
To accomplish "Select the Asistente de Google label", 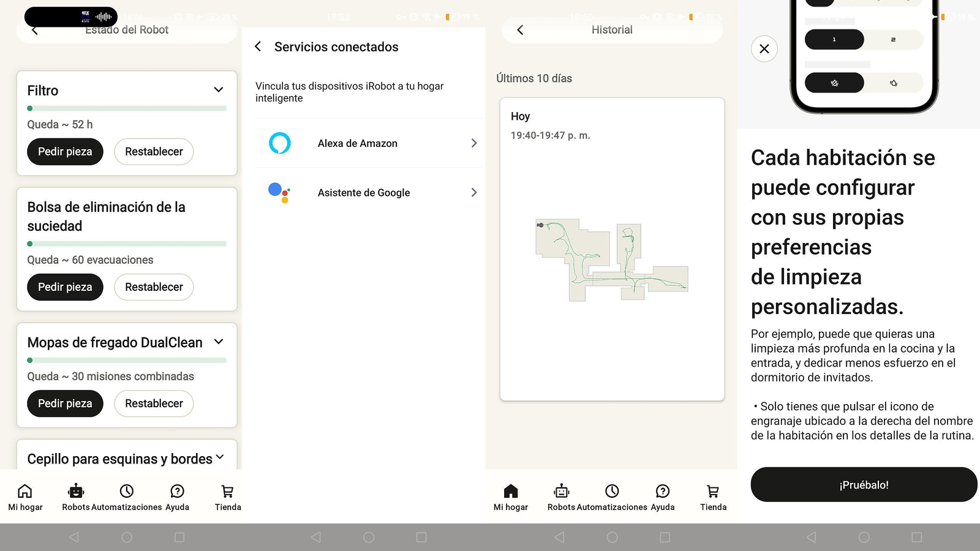I will click(364, 193).
